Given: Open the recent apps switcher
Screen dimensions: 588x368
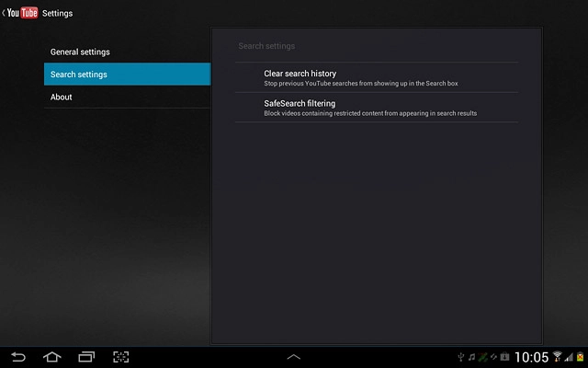Looking at the screenshot, I should pyautogui.click(x=86, y=356).
